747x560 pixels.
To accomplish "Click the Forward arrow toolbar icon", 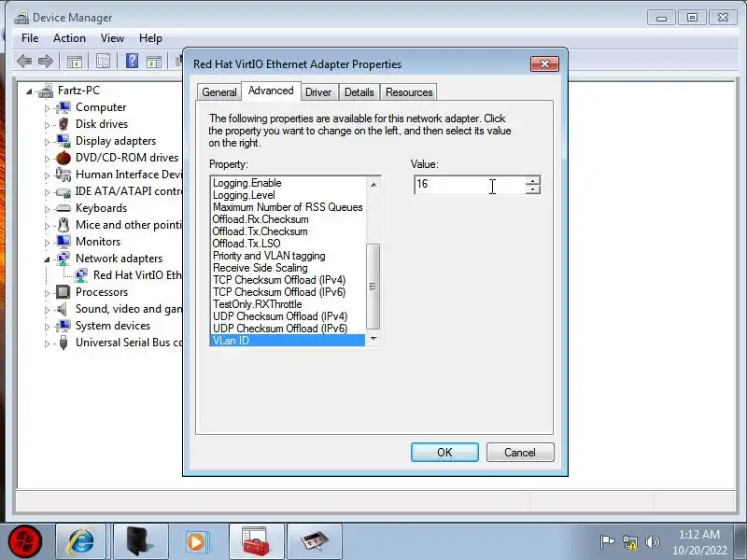I will click(46, 61).
